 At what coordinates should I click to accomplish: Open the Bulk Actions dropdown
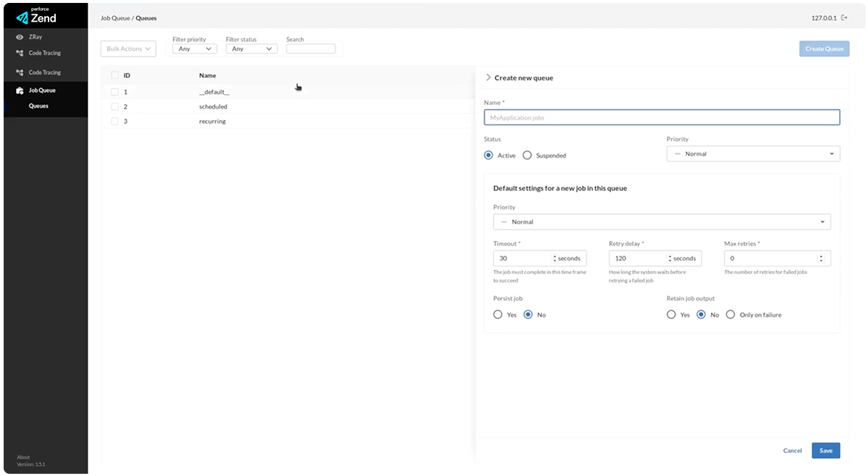tap(128, 49)
